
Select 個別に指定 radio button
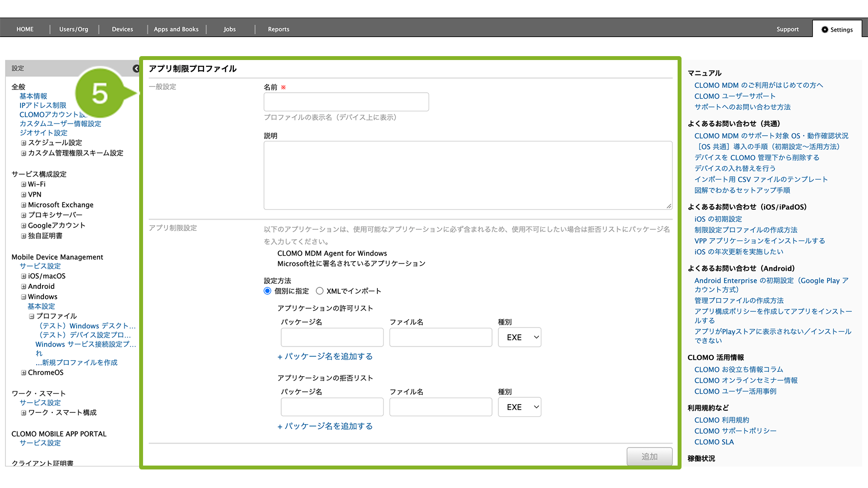pyautogui.click(x=268, y=291)
